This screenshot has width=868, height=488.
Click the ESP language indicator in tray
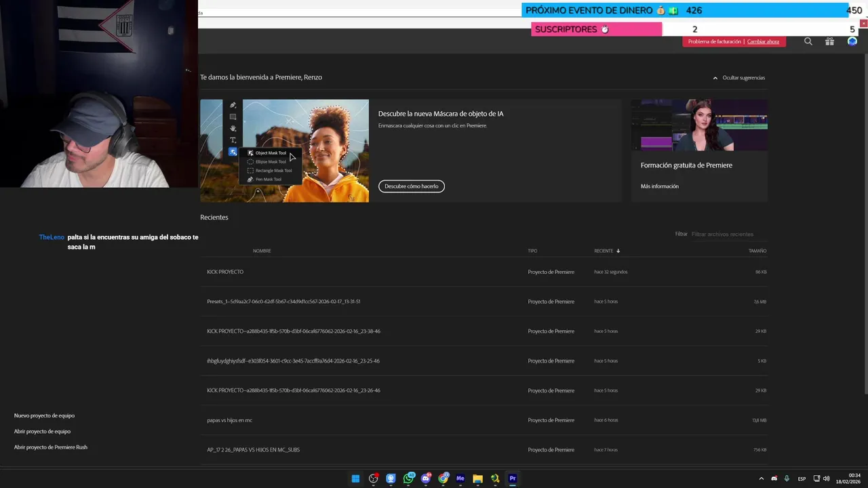tap(802, 479)
